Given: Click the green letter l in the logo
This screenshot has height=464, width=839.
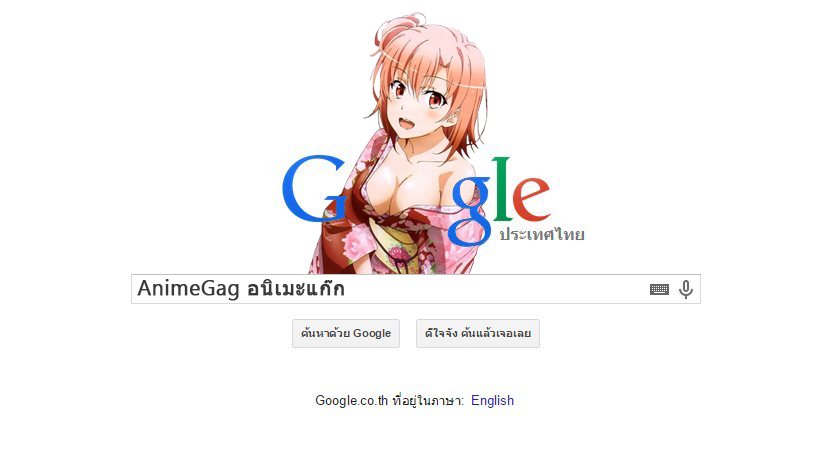Looking at the screenshot, I should pyautogui.click(x=501, y=188).
